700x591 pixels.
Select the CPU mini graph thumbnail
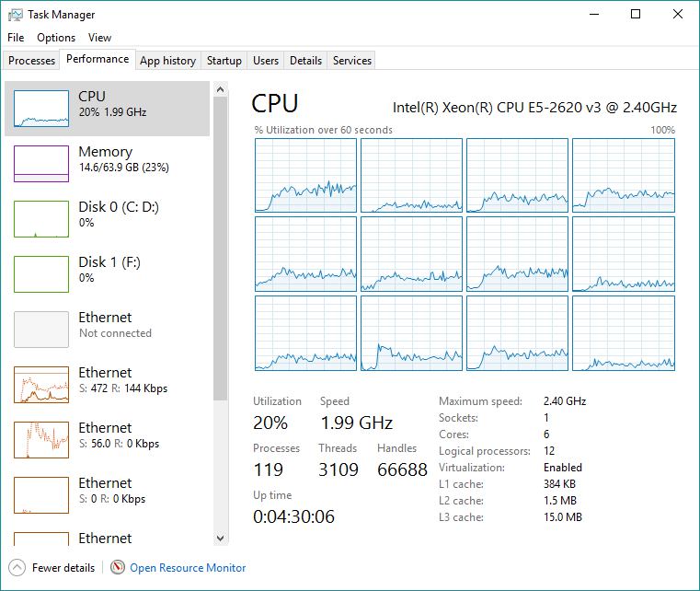tap(41, 109)
